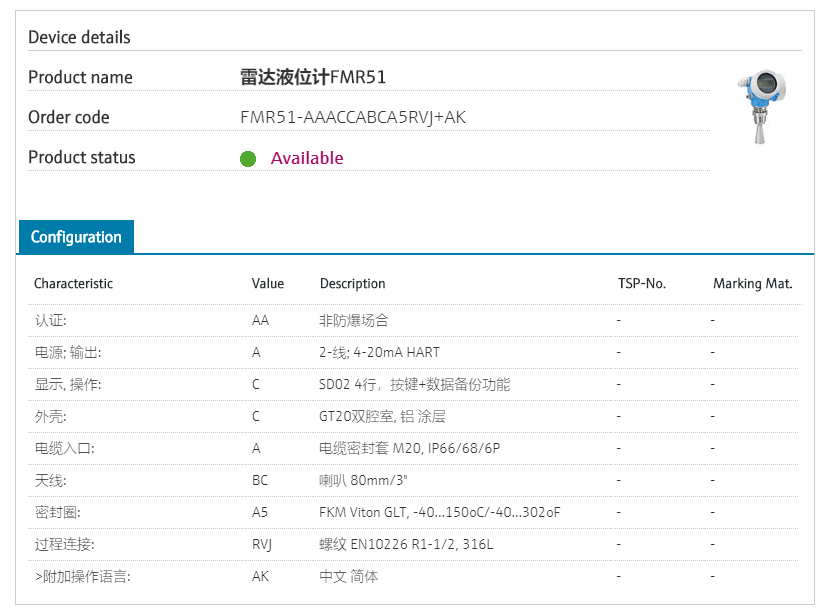The width and height of the screenshot is (824, 612).
Task: Select the BC value cell
Action: (x=260, y=481)
